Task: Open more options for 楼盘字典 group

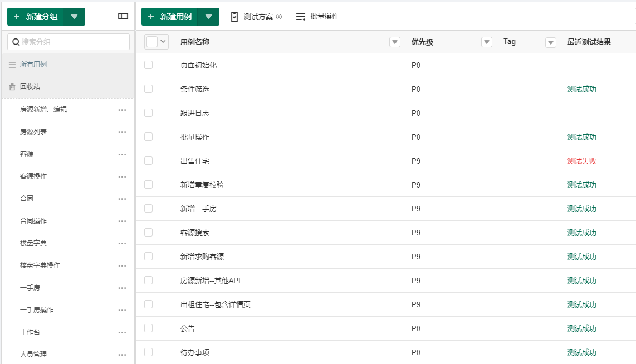Action: coord(122,244)
